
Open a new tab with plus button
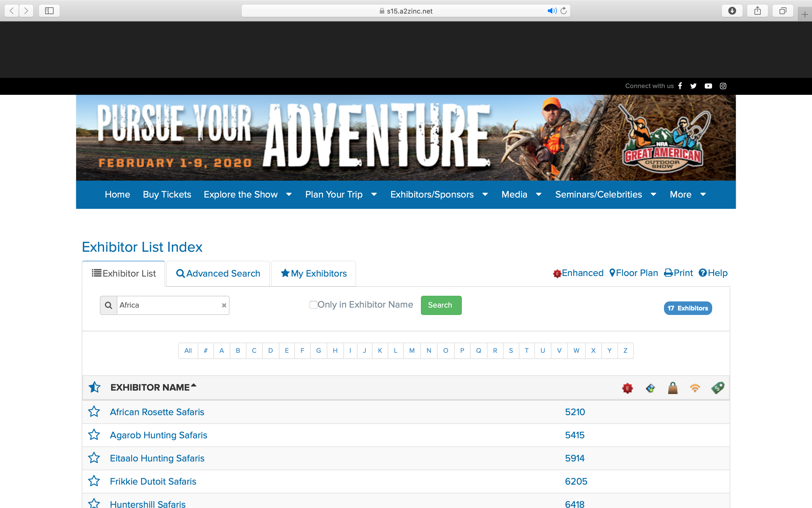[x=805, y=14]
